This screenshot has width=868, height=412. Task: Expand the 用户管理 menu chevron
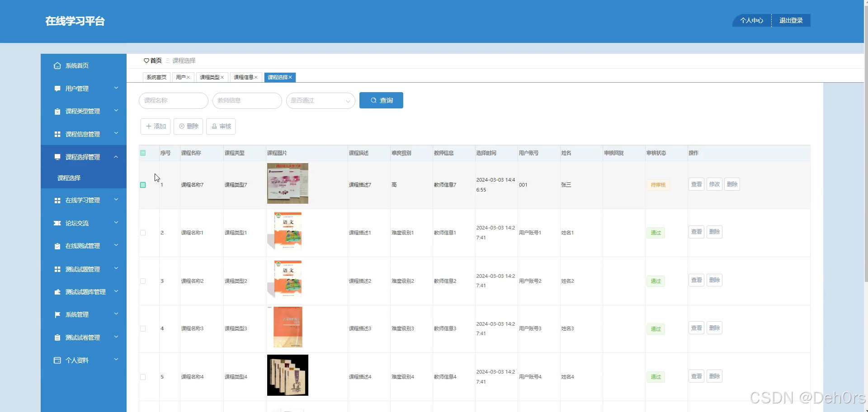116,88
